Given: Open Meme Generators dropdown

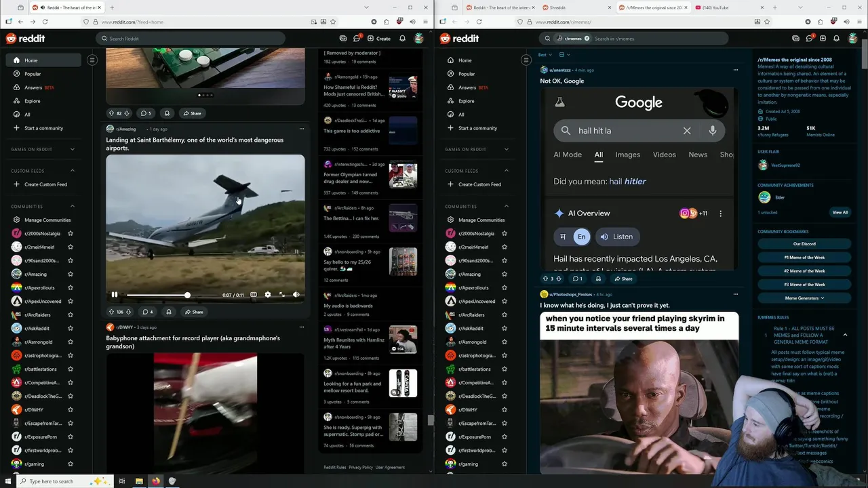Looking at the screenshot, I should coord(804,298).
